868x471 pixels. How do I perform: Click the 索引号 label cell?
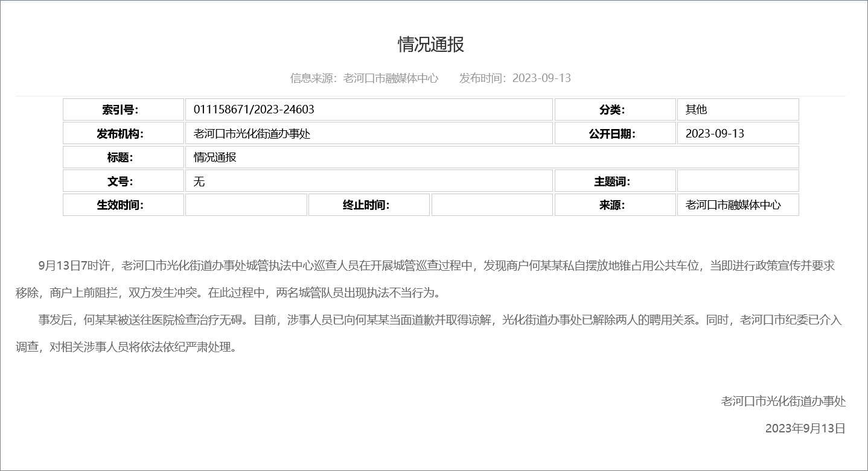pyautogui.click(x=123, y=109)
